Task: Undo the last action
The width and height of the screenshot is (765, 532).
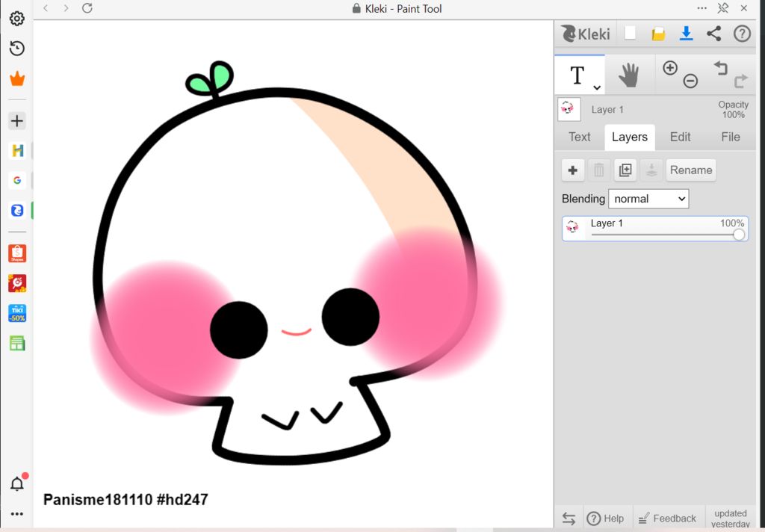Action: coord(720,68)
